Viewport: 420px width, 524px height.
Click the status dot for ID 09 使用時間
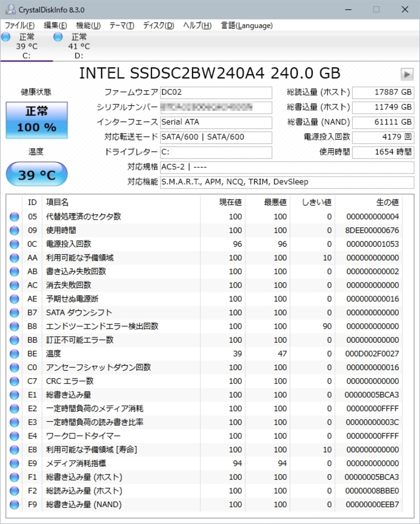14,230
